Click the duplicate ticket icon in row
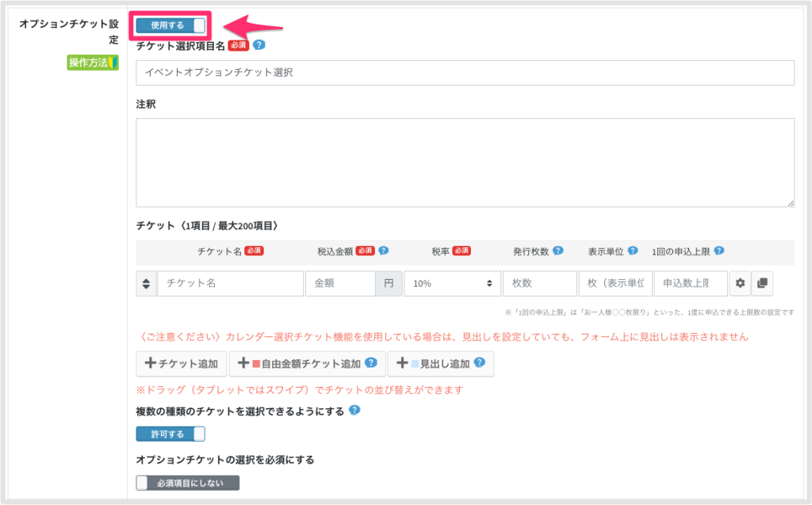This screenshot has height=505, width=812. tap(762, 283)
